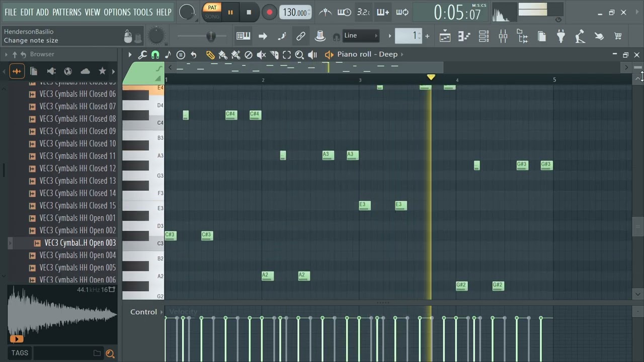Switch to PAT pattern mode

(x=212, y=8)
